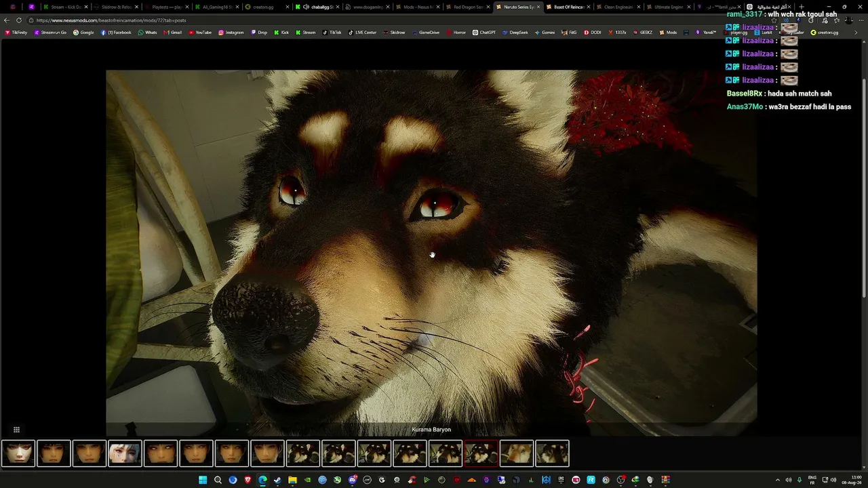The width and height of the screenshot is (868, 488).
Task: Show hidden system tray icons
Action: click(x=777, y=480)
